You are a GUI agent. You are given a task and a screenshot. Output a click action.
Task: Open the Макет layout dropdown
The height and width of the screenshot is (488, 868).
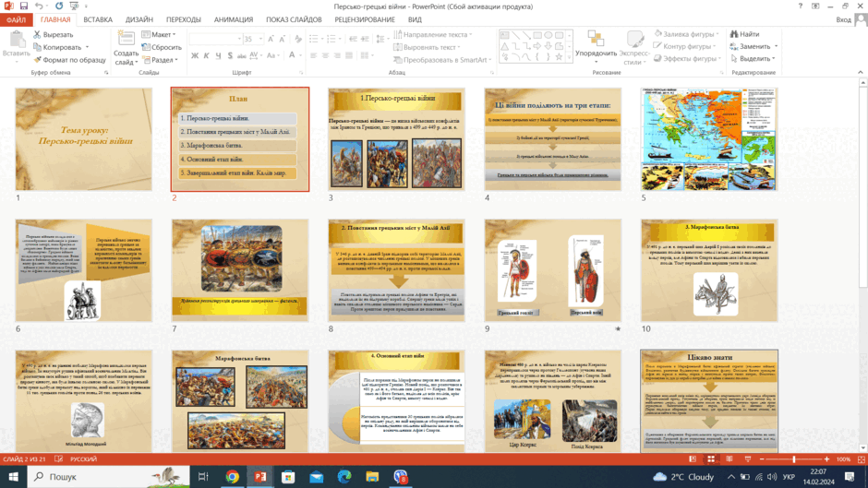[x=158, y=34]
